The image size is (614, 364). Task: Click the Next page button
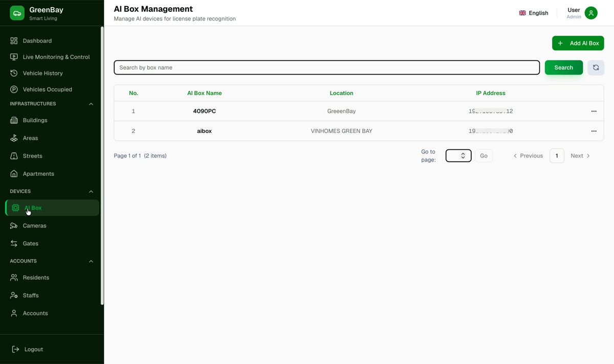(581, 155)
